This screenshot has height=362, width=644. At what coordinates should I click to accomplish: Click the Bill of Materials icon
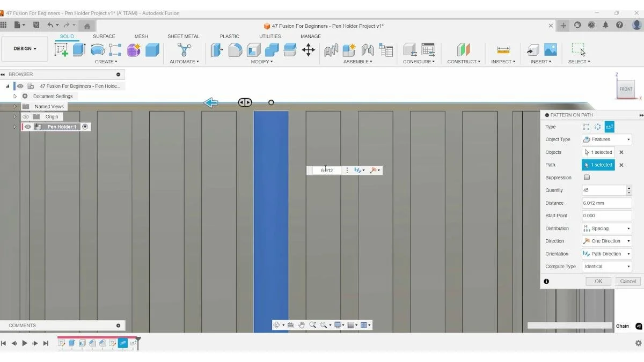pos(386,50)
